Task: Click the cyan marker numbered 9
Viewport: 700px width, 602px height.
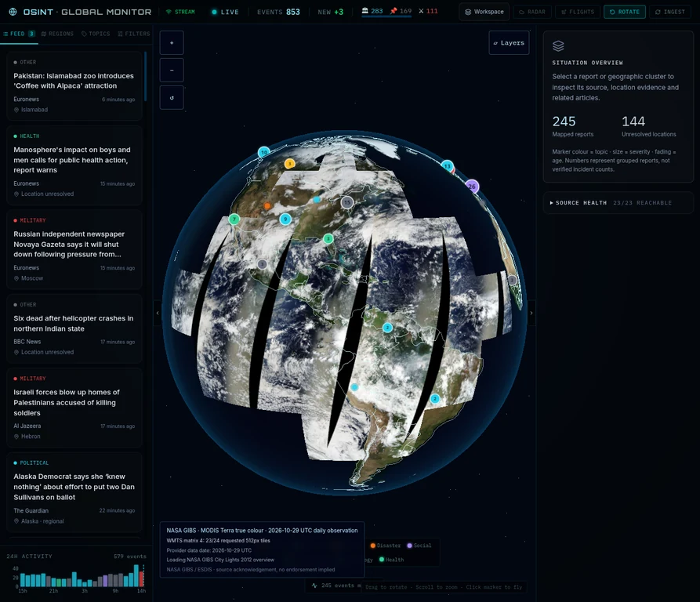Action: pos(285,219)
